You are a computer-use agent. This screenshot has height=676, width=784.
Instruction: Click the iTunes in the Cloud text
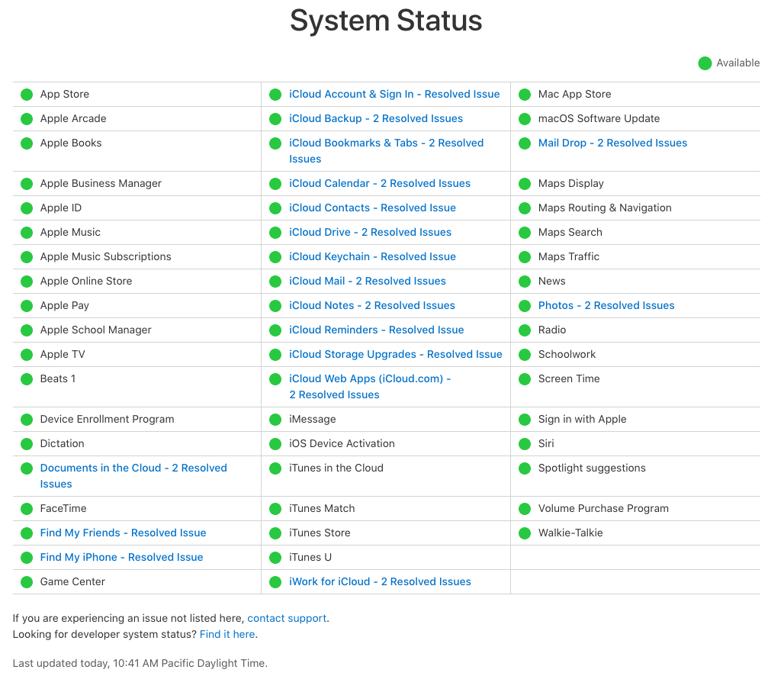336,468
